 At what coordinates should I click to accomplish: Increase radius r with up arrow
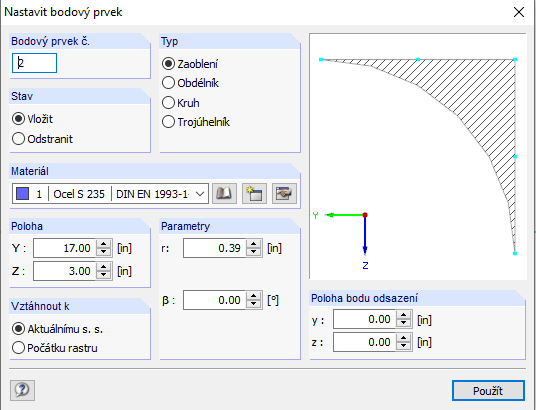[253, 243]
